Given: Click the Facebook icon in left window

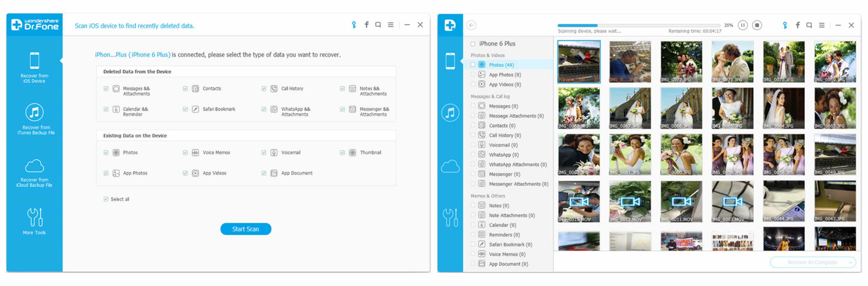Looking at the screenshot, I should click(x=367, y=25).
